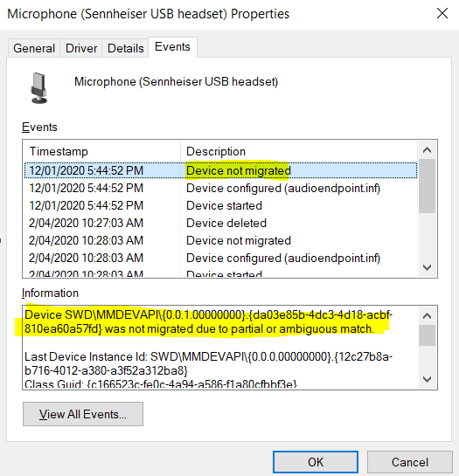Select the 10:28:03 AM 'Device configured' row
The width and height of the screenshot is (459, 476).
tap(220, 258)
